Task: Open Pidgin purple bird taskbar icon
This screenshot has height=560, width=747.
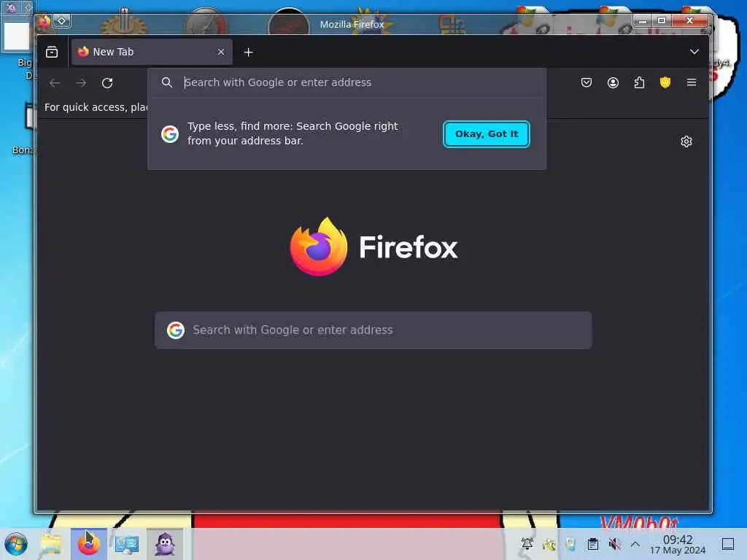Action: coord(164,544)
